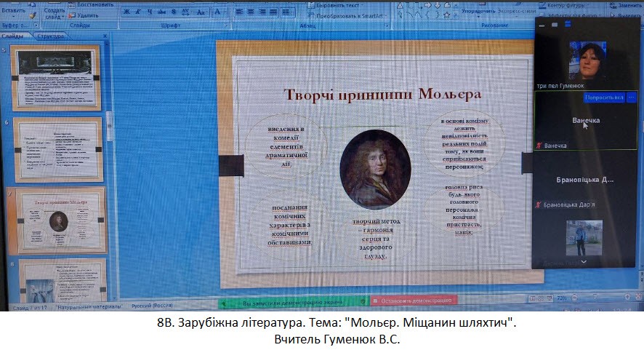Click the Italic formatting icon
The image size is (644, 350).
[137, 12]
